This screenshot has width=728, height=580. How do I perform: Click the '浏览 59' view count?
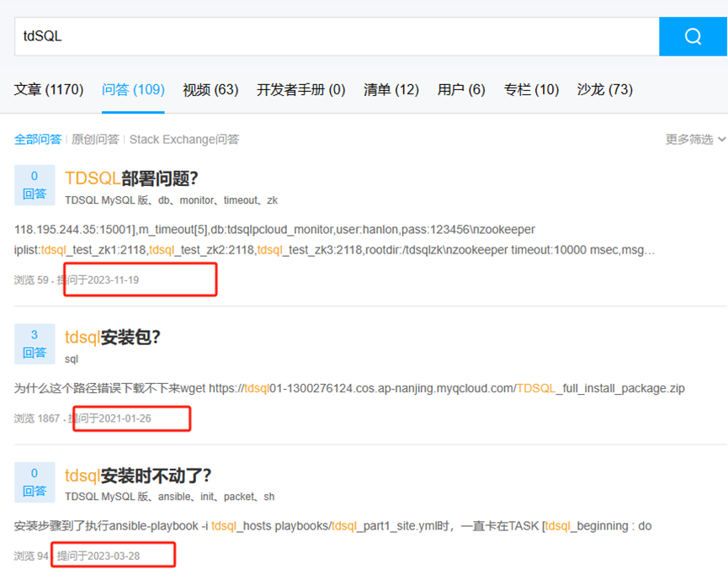coord(31,280)
